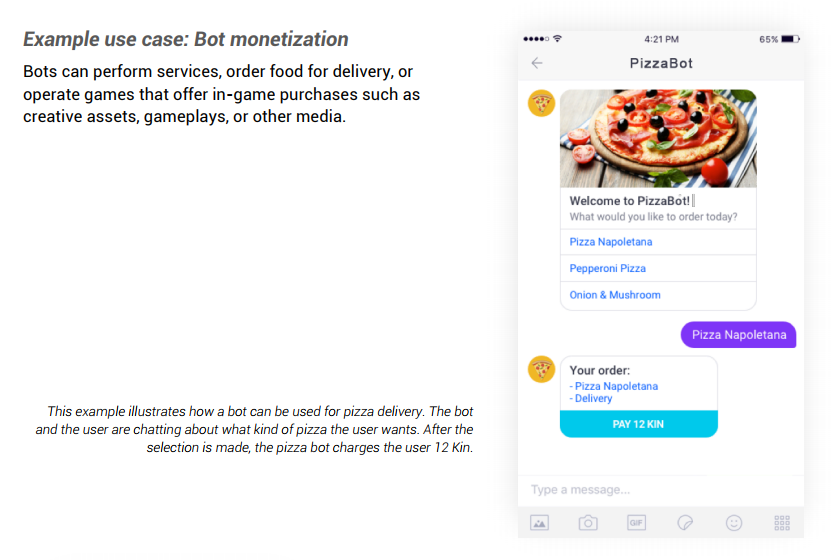Screen dimensions: 835x560
Task: Open the apps grid icon
Action: pos(782,522)
